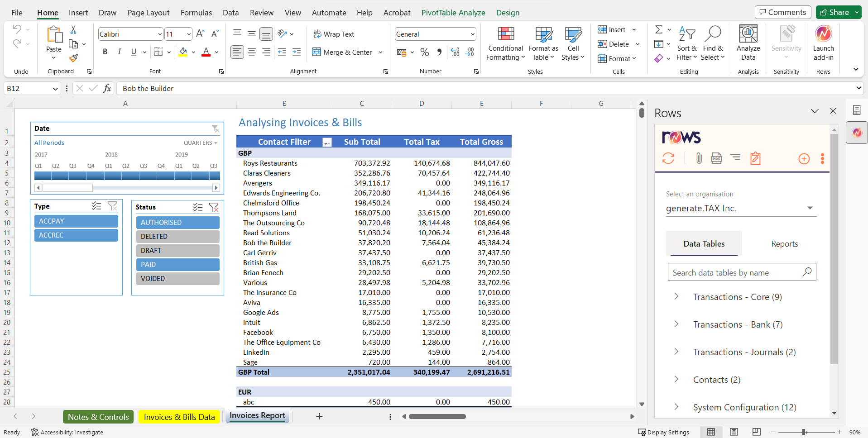Toggle bold formatting in the Font group

tap(105, 52)
